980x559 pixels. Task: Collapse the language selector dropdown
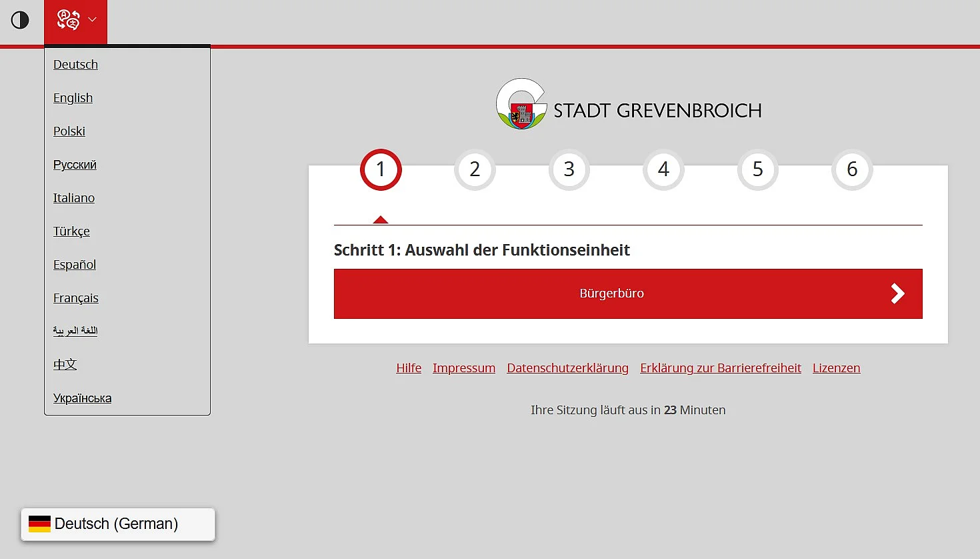(76, 21)
